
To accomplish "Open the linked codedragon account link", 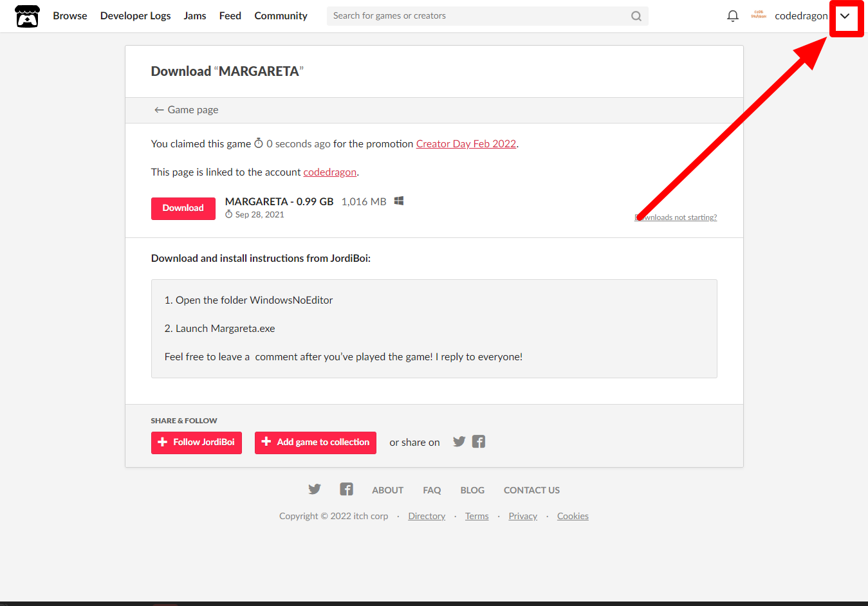I will click(329, 172).
